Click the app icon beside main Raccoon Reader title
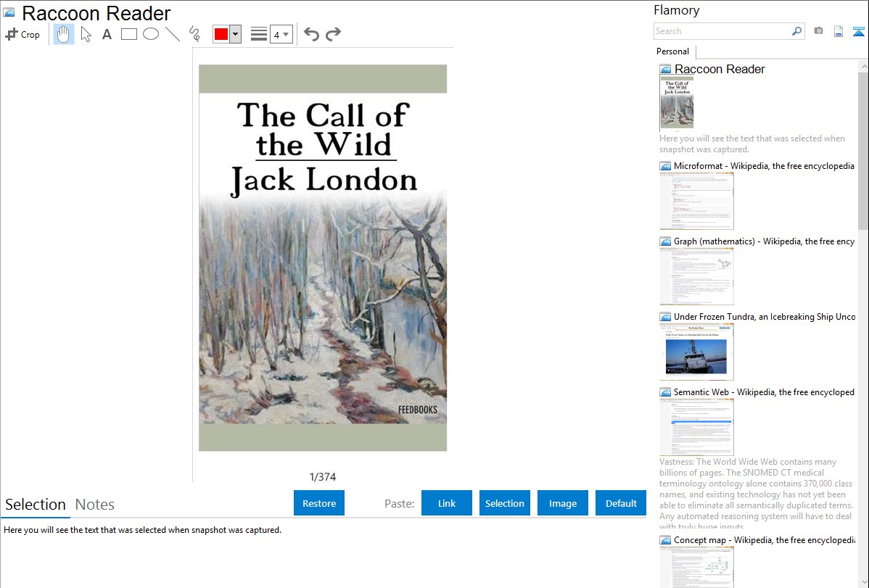 point(9,12)
